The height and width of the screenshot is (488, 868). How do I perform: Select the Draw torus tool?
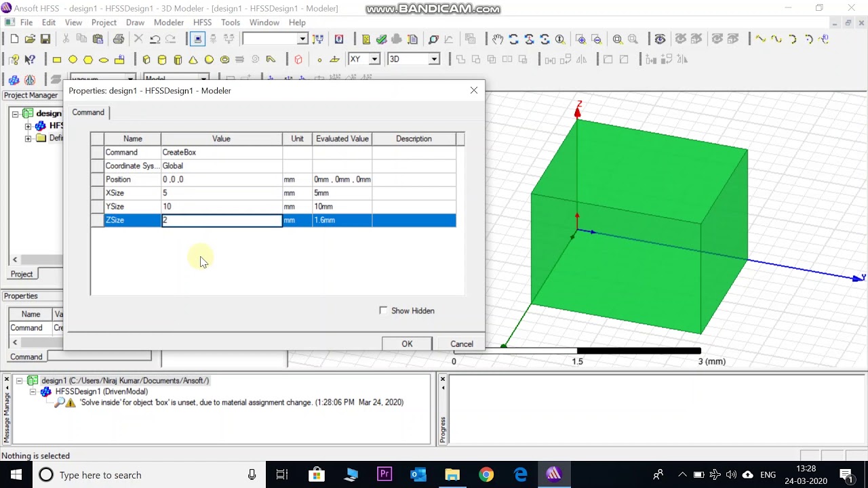click(224, 60)
